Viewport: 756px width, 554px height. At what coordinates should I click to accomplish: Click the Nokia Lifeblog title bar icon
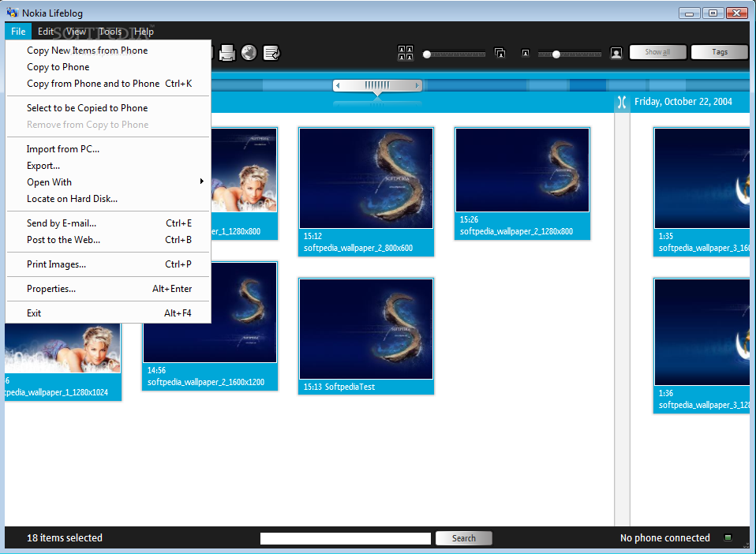[13, 13]
